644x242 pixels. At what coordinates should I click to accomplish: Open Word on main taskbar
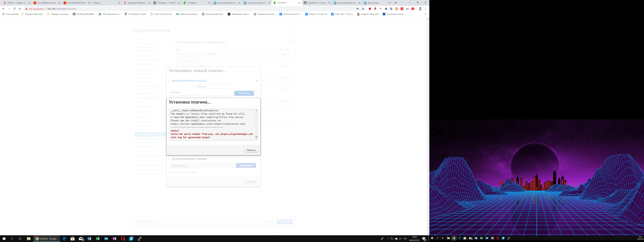click(x=89, y=239)
